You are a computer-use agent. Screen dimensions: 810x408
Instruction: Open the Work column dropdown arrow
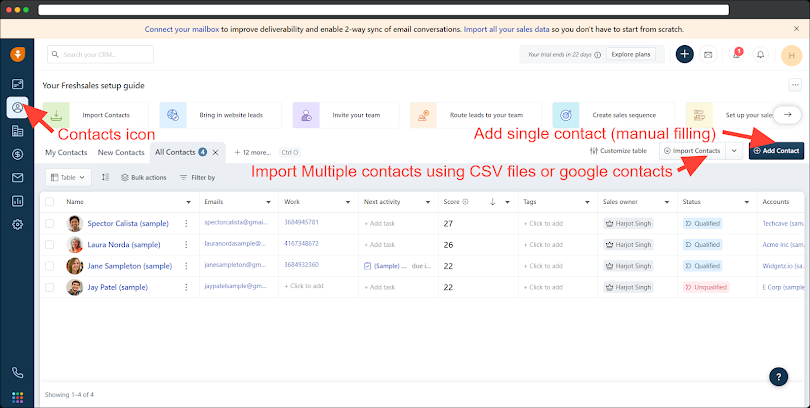(x=348, y=202)
